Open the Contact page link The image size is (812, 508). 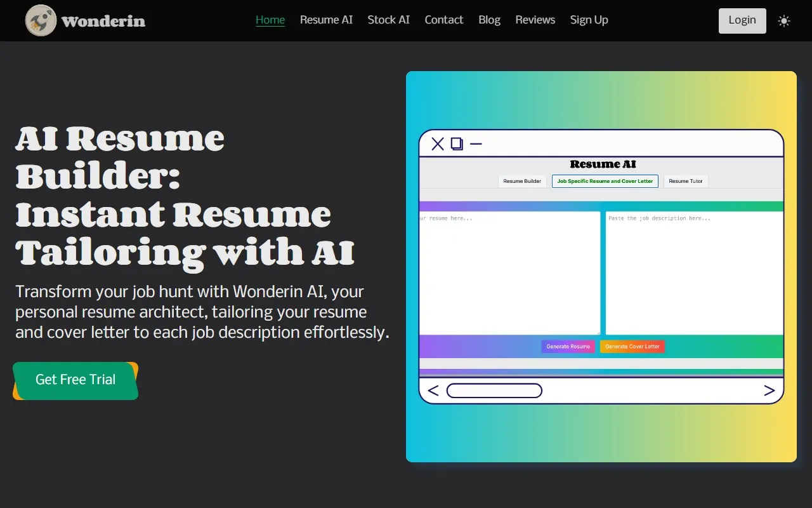(x=443, y=20)
